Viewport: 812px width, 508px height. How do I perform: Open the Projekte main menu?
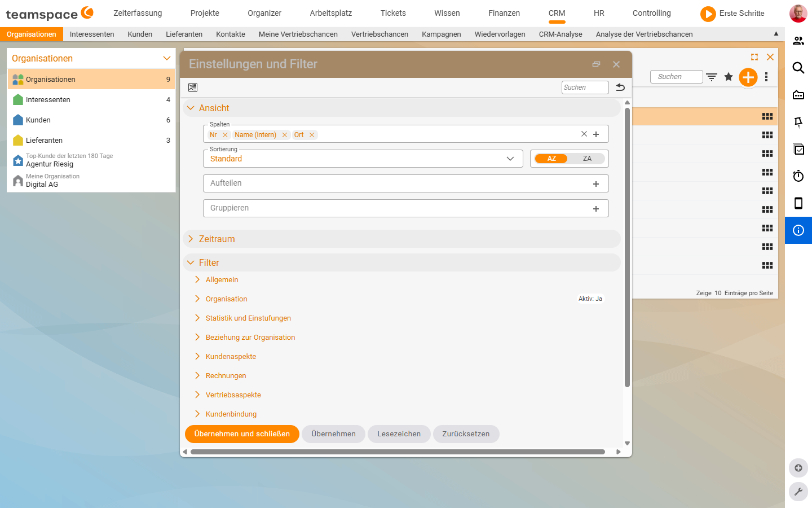coord(205,13)
